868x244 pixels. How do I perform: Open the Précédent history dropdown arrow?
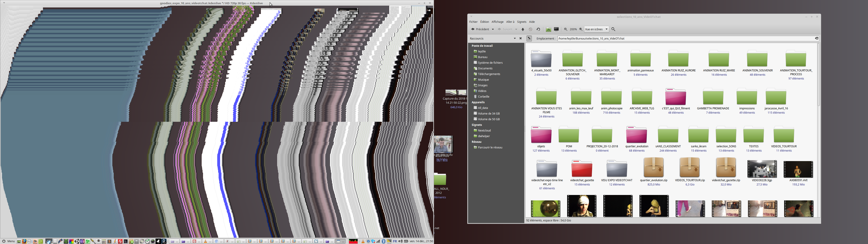493,29
